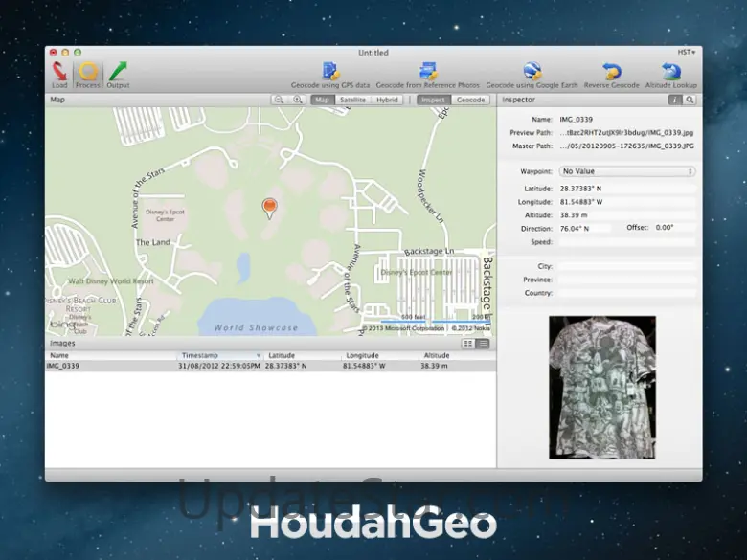Click the Load toolbar icon
747x560 pixels.
pyautogui.click(x=59, y=76)
